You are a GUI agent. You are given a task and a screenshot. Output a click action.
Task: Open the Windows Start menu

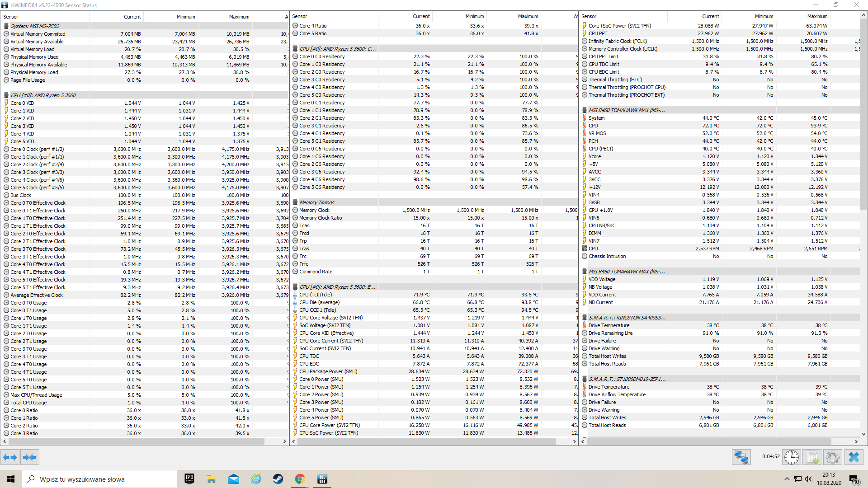click(x=11, y=479)
